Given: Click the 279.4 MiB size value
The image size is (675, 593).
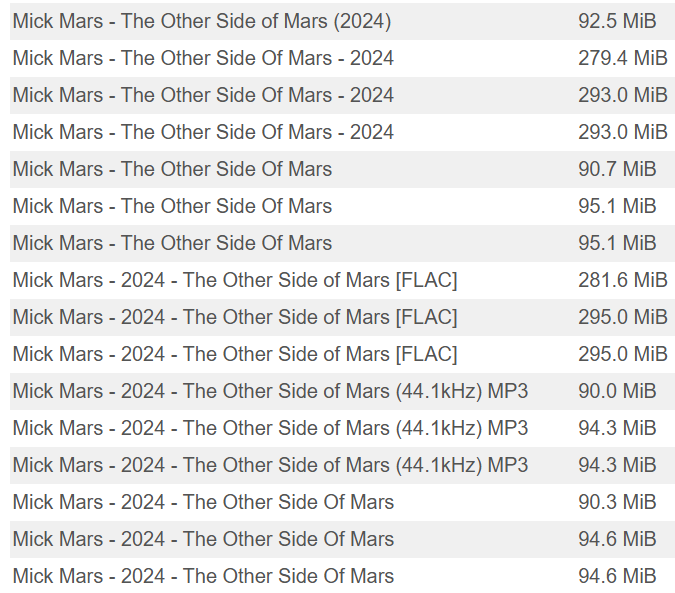Looking at the screenshot, I should 623,58.
